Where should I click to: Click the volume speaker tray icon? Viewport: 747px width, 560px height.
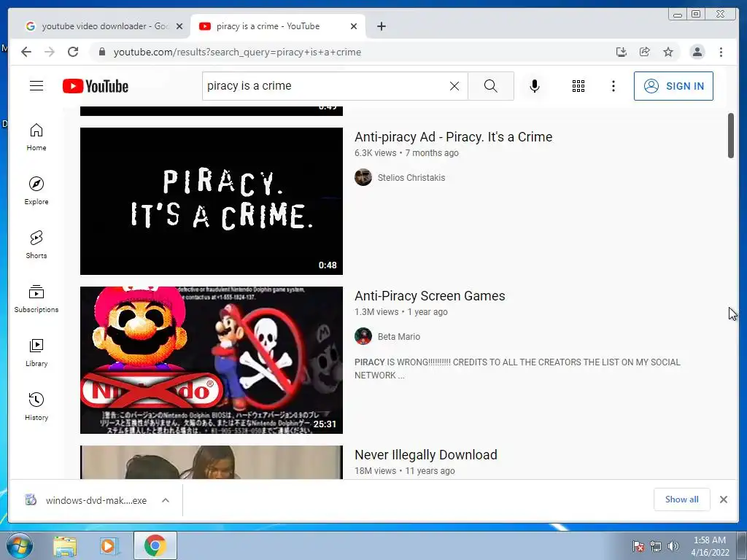tap(673, 546)
